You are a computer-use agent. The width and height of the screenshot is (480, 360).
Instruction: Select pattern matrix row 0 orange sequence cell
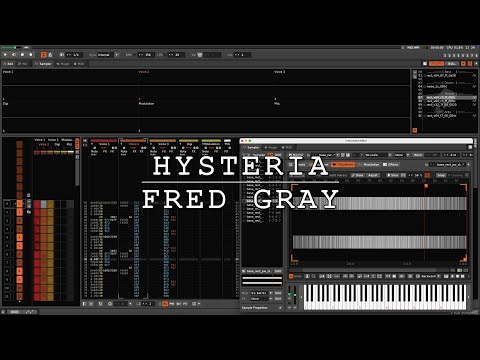(x=20, y=203)
